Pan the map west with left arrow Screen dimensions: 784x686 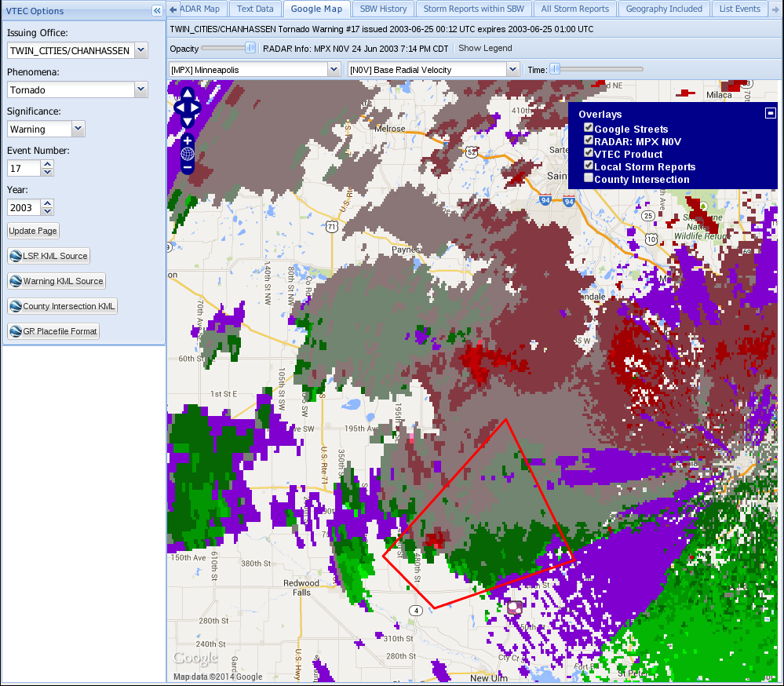[180, 108]
